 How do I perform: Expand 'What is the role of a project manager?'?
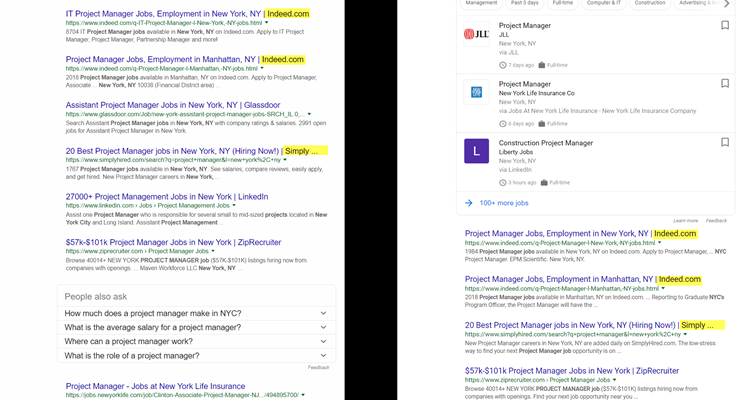coord(195,355)
